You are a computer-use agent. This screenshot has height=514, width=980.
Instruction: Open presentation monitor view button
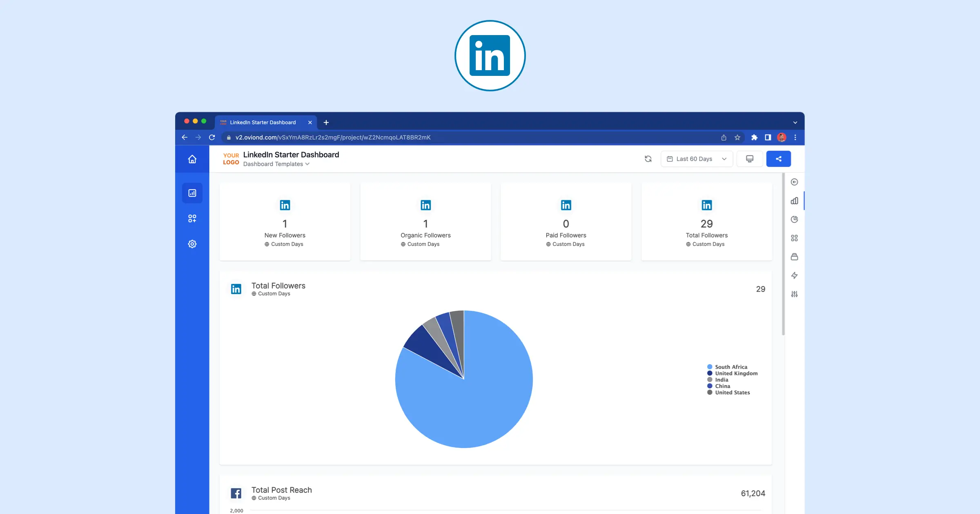pos(750,159)
